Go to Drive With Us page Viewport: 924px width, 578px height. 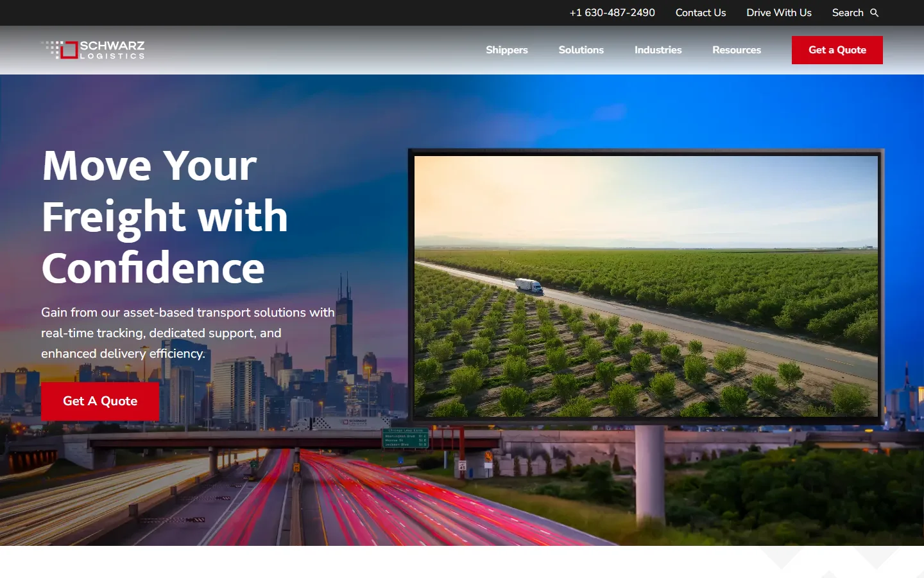(779, 13)
